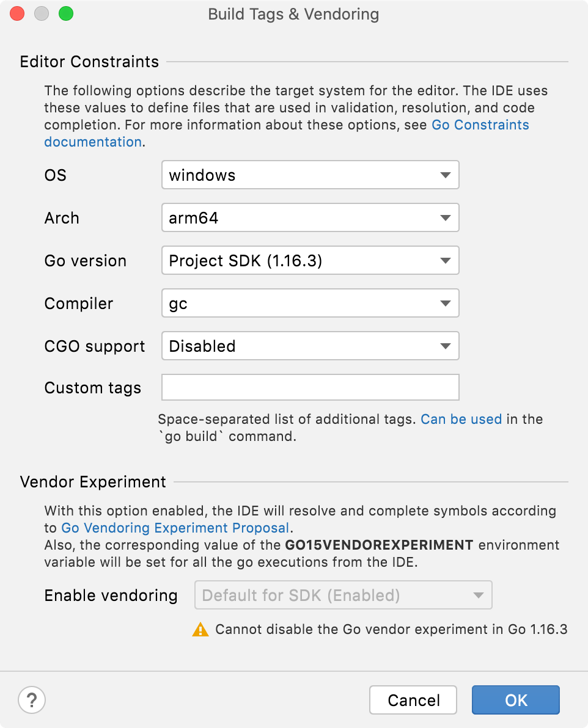Click the help question mark icon
This screenshot has width=588, height=728.
click(x=32, y=700)
